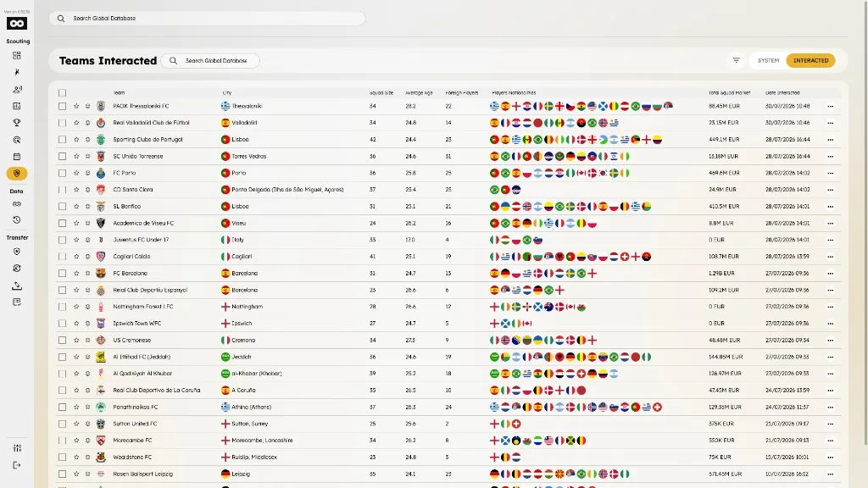Check the PAOK Thessaloniki FC row checkbox
Image resolution: width=868 pixels, height=488 pixels.
pos(62,106)
